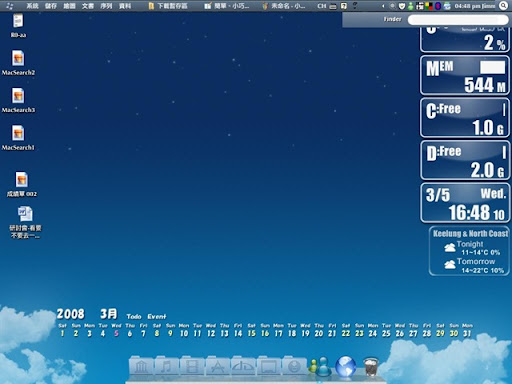512x384 pixels.
Task: Open the Applications folder in the dock
Action: coord(218,366)
